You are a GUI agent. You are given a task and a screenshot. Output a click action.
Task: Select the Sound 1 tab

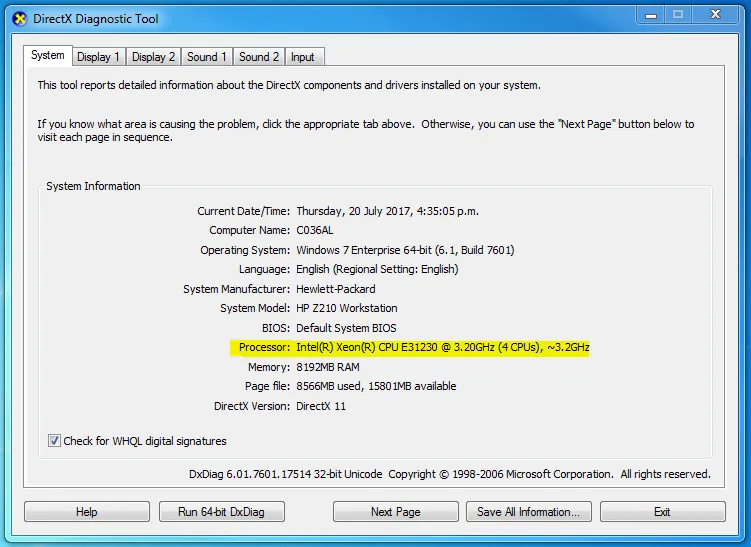click(206, 57)
